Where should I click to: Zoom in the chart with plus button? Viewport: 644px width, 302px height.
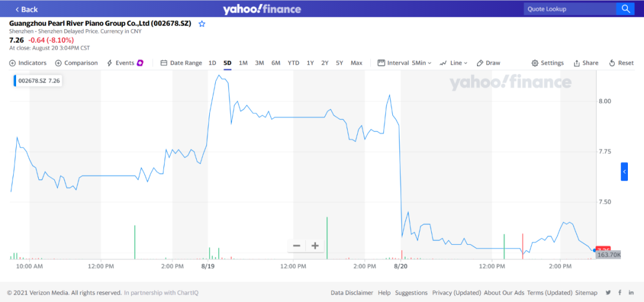point(315,245)
